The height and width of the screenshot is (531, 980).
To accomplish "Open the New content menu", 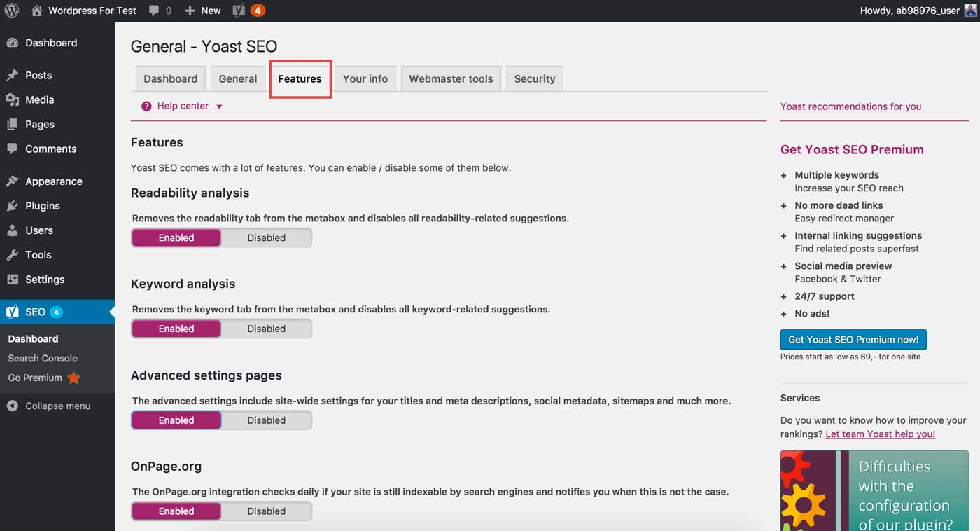I will pos(203,11).
